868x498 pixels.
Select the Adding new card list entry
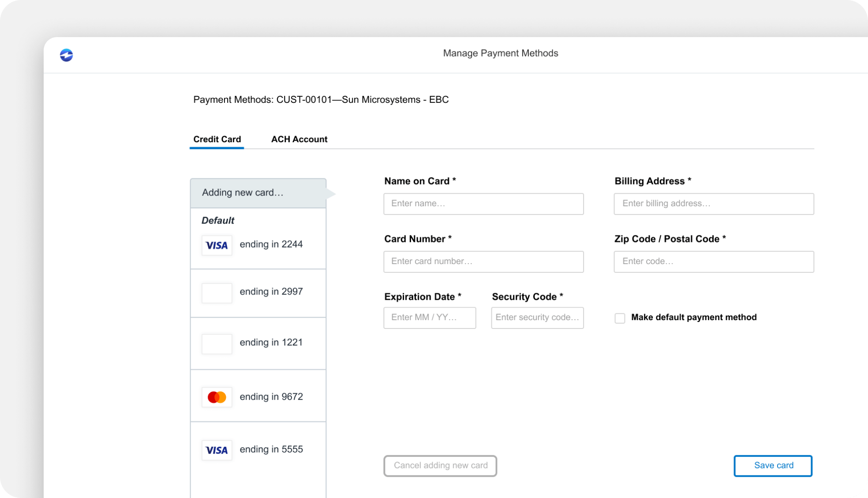click(x=258, y=193)
